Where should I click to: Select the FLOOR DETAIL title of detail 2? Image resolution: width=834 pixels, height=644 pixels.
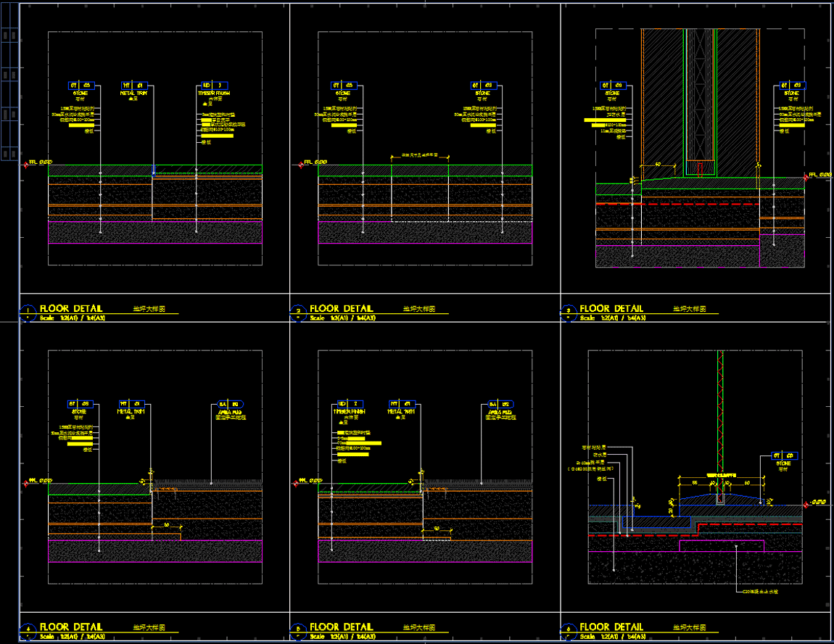point(341,308)
